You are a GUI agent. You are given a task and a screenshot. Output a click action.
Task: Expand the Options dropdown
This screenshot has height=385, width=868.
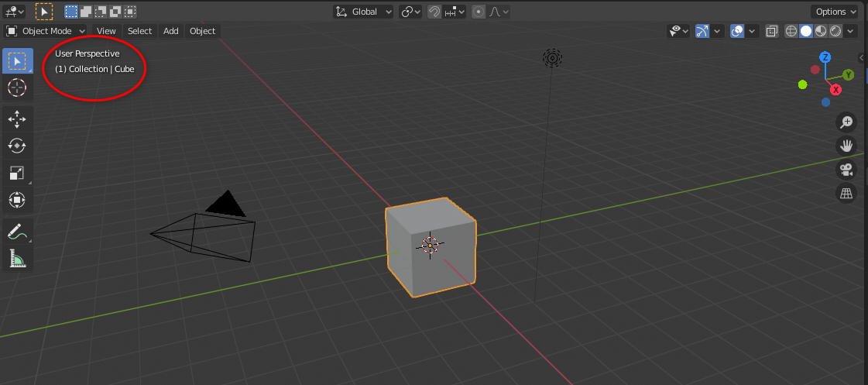(x=835, y=12)
